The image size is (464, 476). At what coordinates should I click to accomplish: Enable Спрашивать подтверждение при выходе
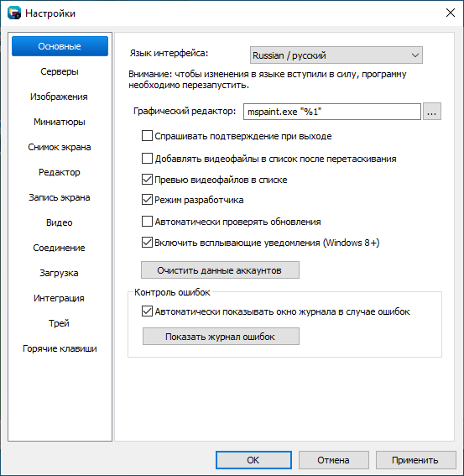tap(147, 136)
